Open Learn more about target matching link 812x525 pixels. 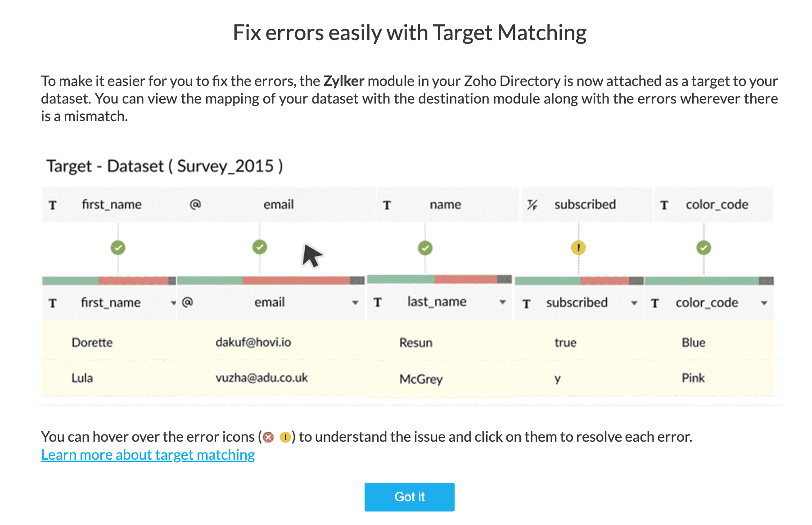click(x=148, y=455)
